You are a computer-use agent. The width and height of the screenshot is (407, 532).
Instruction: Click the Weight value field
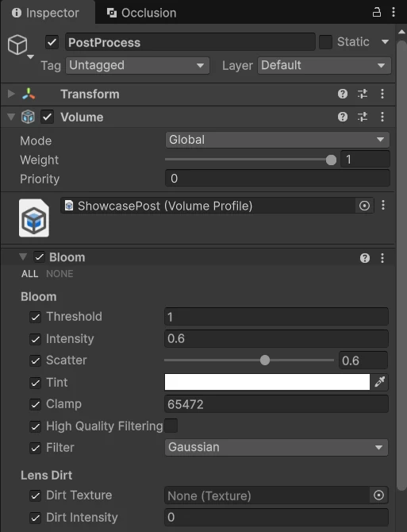[365, 159]
